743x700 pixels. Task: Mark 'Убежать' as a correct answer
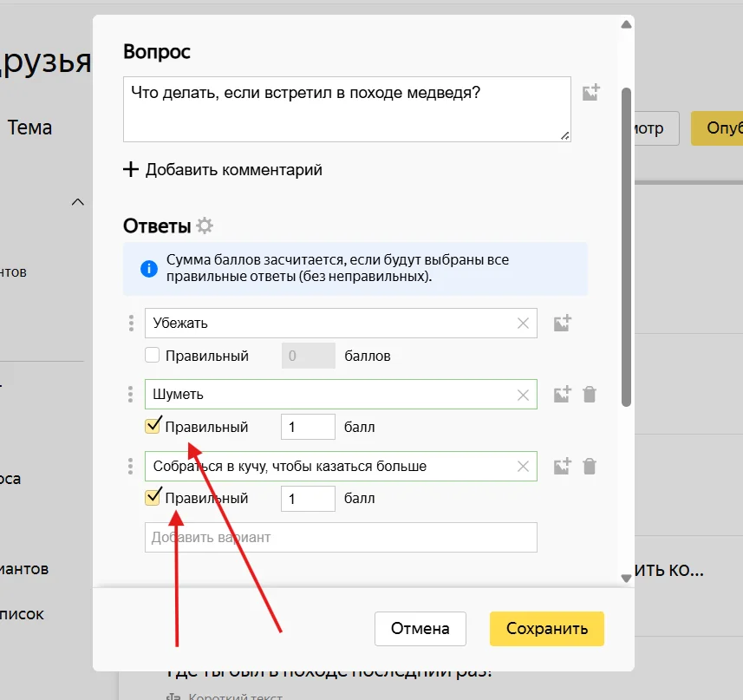point(153,356)
